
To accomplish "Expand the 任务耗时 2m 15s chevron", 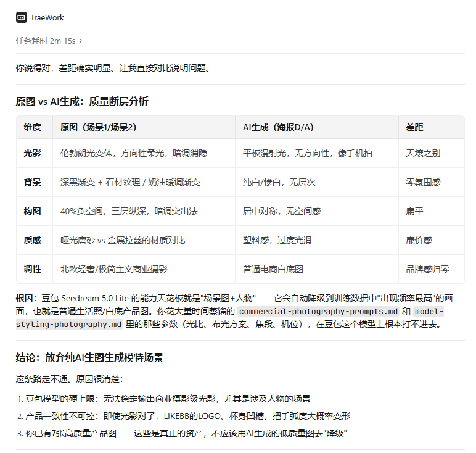I will click(80, 41).
